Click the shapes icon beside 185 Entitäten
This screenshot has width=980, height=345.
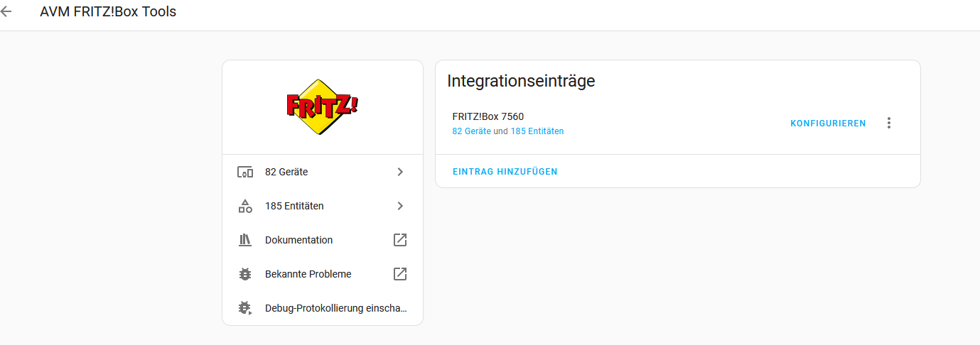click(x=244, y=206)
